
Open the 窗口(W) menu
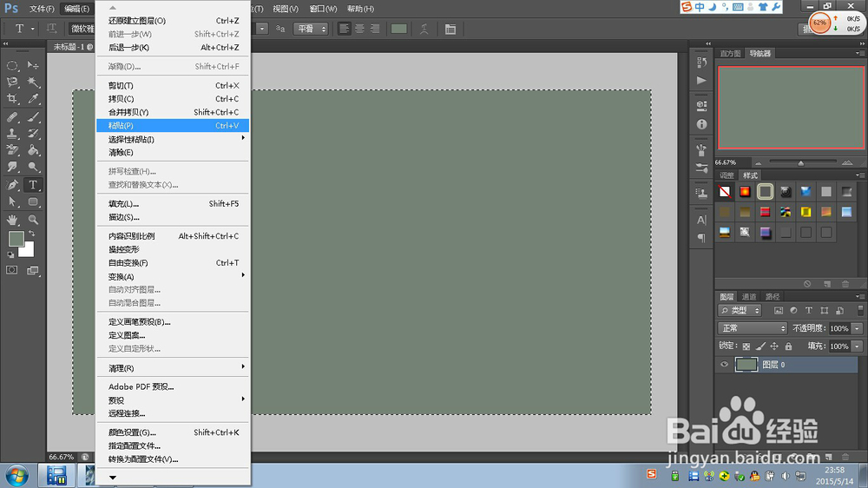click(x=323, y=9)
